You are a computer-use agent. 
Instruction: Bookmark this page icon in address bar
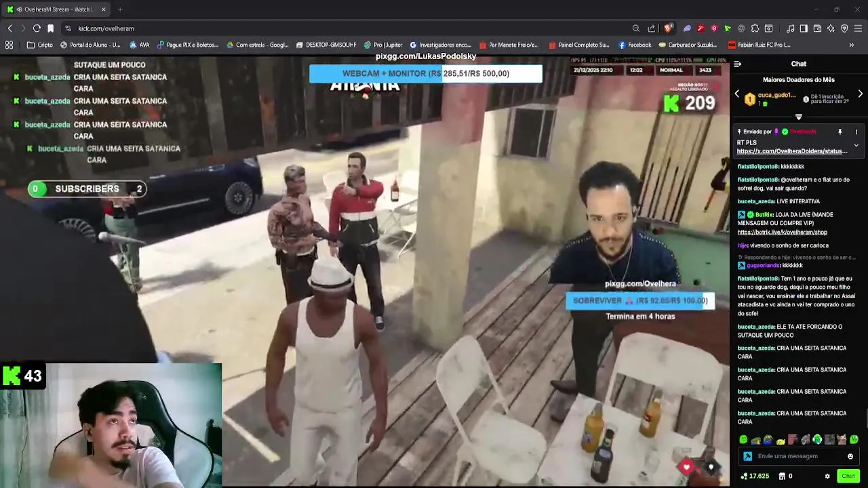point(50,28)
